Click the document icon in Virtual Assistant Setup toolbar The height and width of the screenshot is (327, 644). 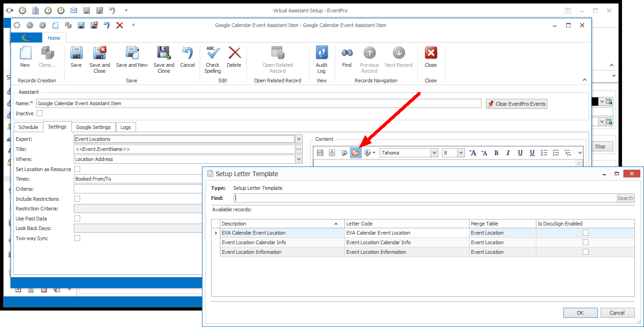35,10
